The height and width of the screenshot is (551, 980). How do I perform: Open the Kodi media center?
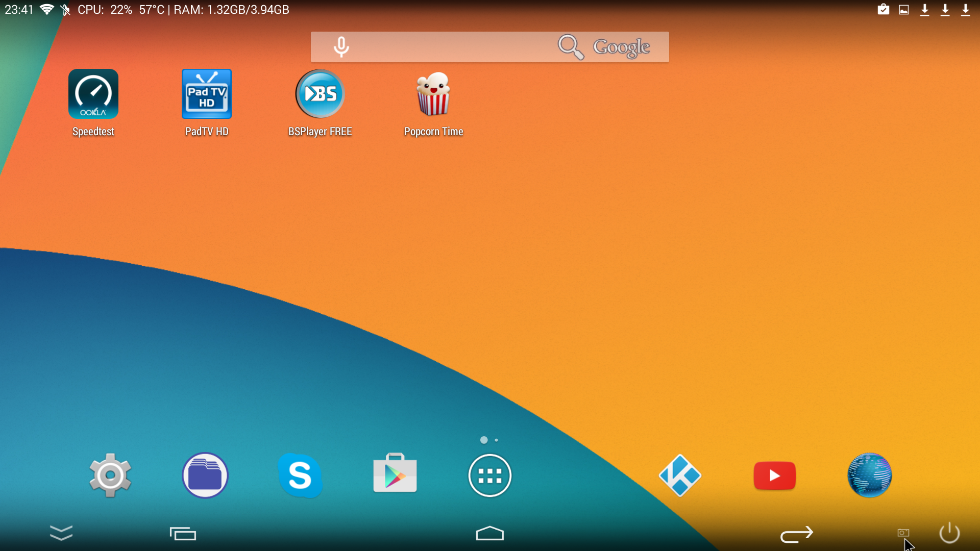680,475
